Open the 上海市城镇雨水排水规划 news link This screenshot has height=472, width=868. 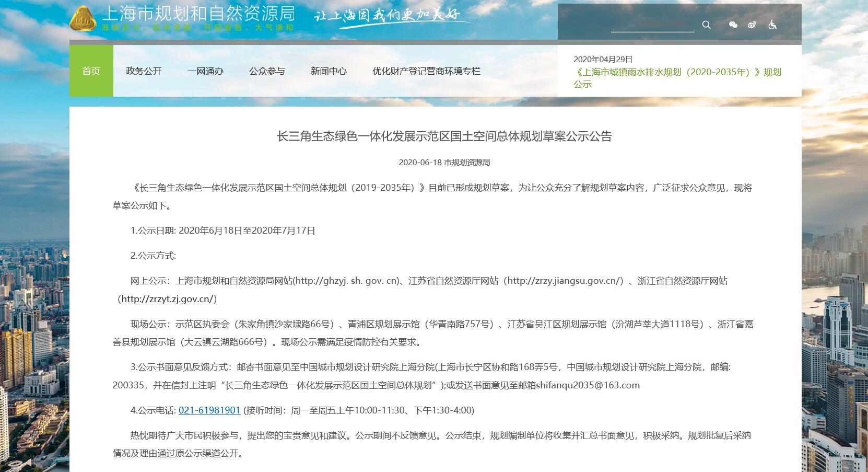click(677, 78)
